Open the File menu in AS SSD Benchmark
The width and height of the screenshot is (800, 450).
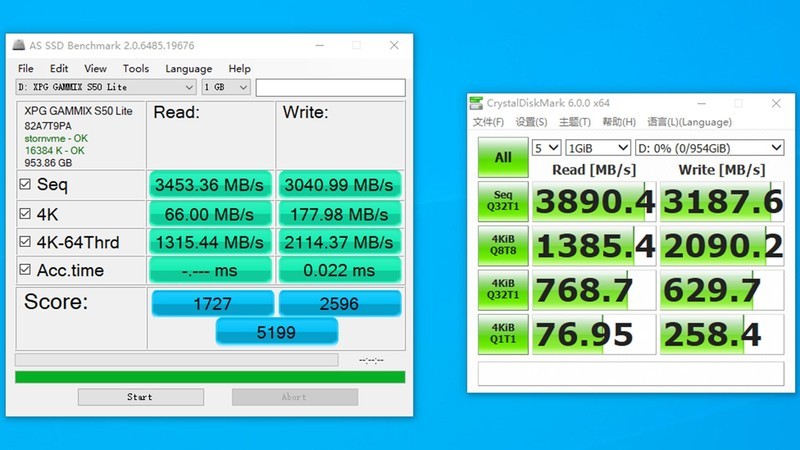pos(26,68)
